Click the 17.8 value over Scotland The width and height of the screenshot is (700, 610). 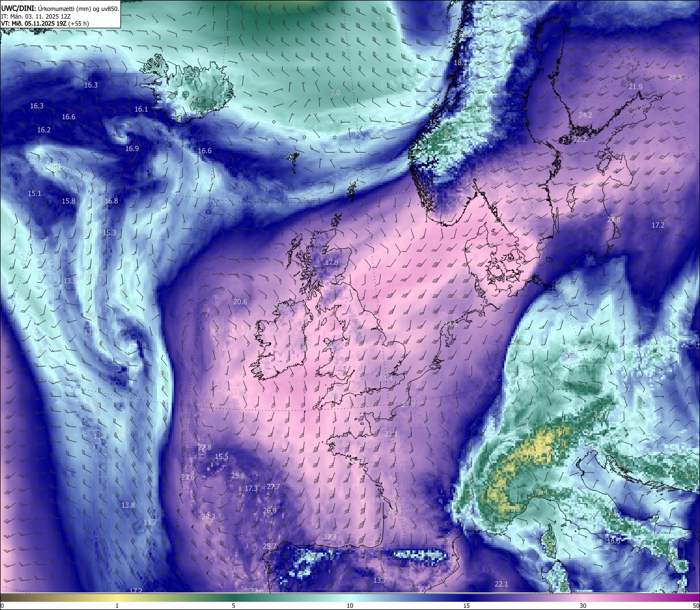pyautogui.click(x=331, y=263)
